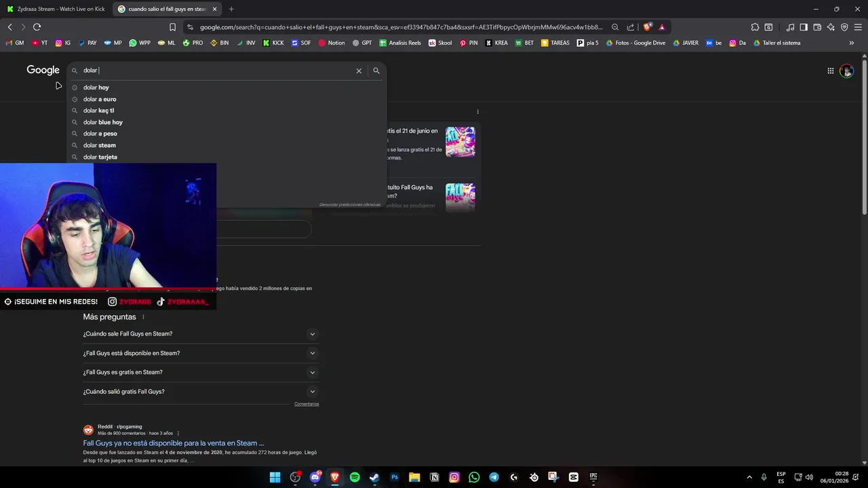Open the extensions puzzle icon
The width and height of the screenshot is (868, 488).
pyautogui.click(x=755, y=27)
